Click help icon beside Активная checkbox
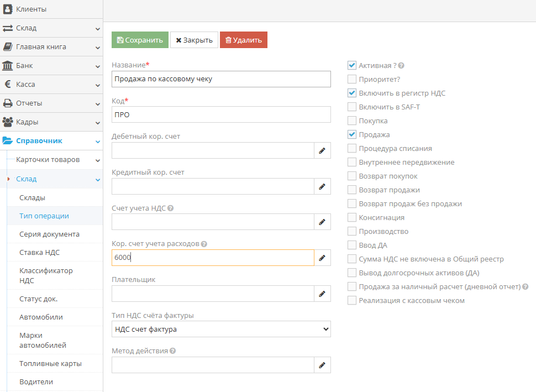 click(401, 66)
